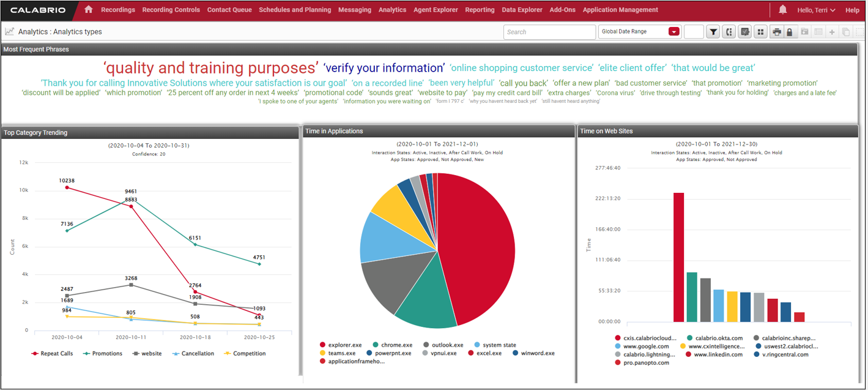Click the lock icon in the toolbar
Screen dimensions: 868x390
click(x=790, y=31)
